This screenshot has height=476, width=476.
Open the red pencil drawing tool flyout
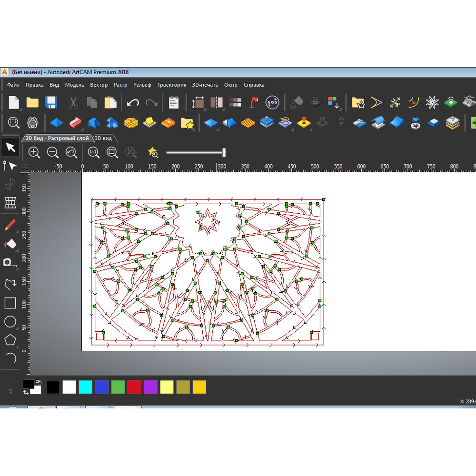pyautogui.click(x=10, y=225)
